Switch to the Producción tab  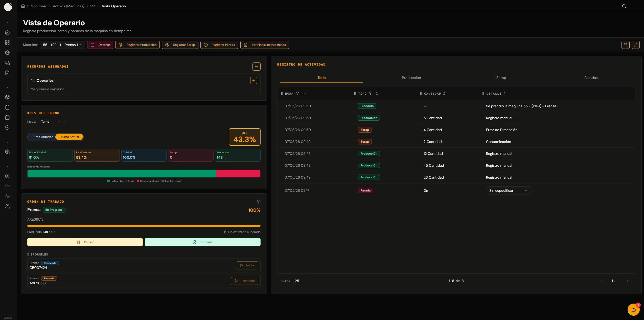coord(411,78)
